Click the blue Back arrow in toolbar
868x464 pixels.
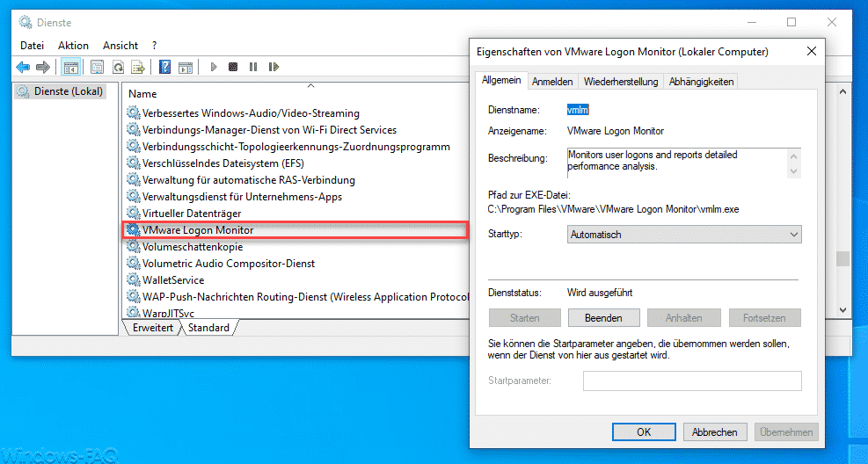tap(23, 68)
